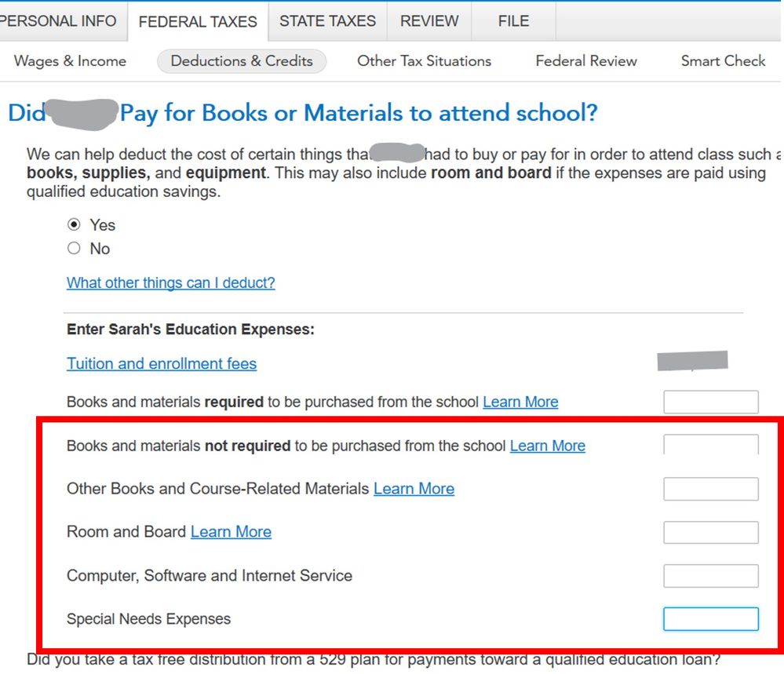Open the Tuition and enrollment fees link
Screen dimensions: 784x674
162,364
